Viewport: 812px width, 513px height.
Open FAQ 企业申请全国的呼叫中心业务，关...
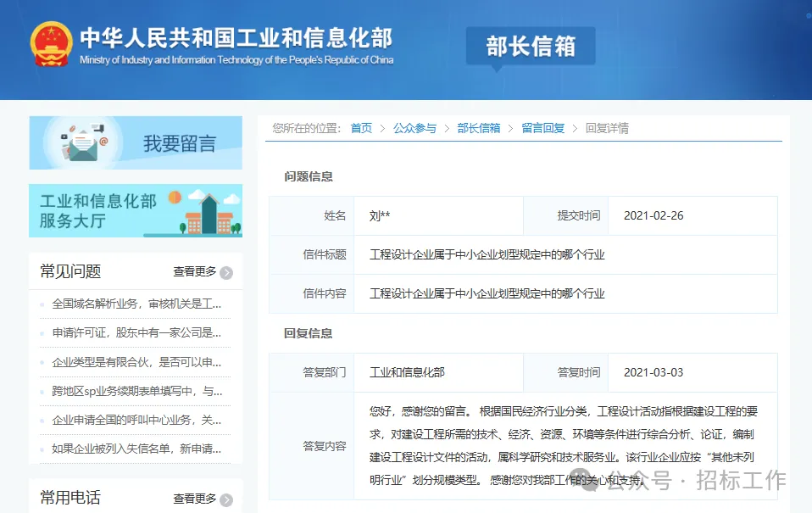(136, 421)
